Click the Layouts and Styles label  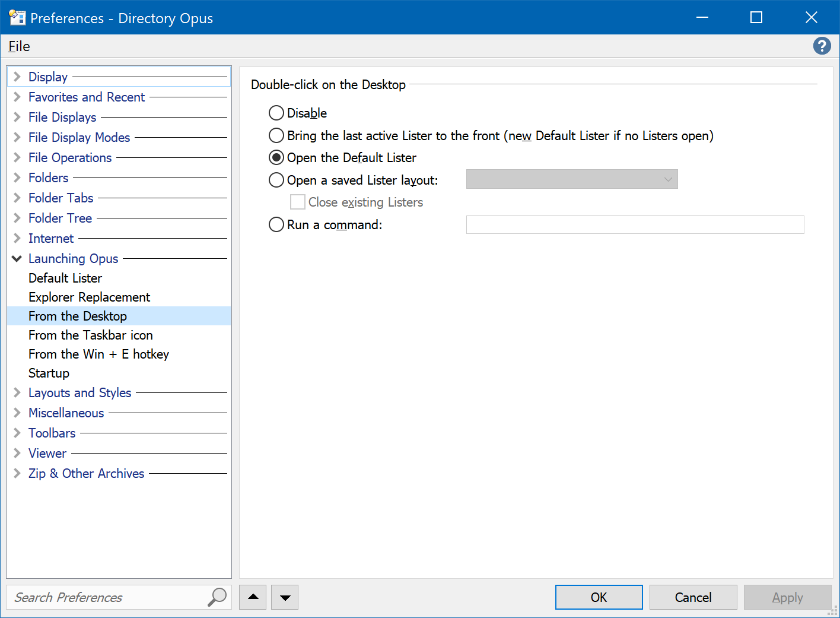(79, 392)
